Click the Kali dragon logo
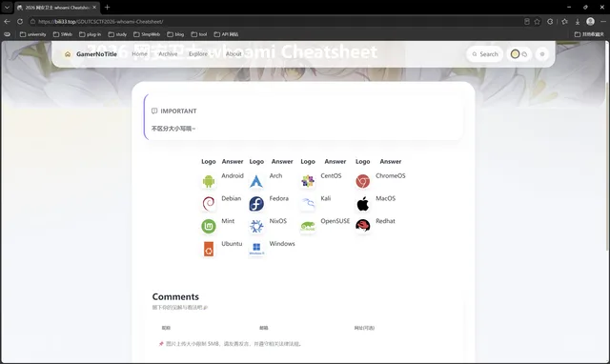The width and height of the screenshot is (610, 364). (308, 204)
